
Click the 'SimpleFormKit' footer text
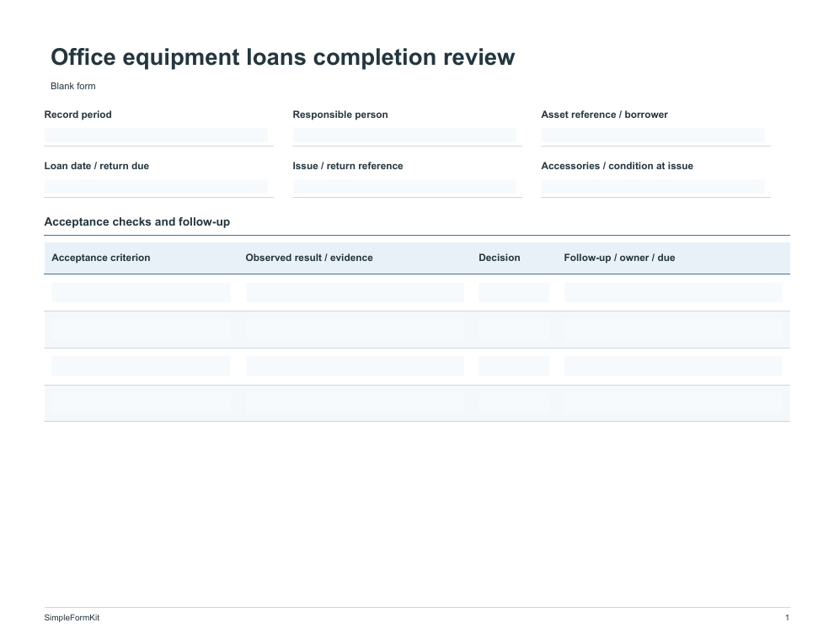click(72, 617)
